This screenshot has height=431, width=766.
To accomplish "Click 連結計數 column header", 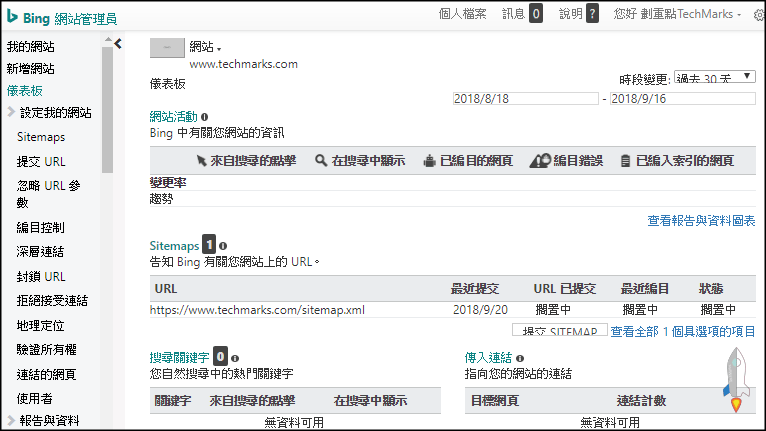I will [x=641, y=401].
